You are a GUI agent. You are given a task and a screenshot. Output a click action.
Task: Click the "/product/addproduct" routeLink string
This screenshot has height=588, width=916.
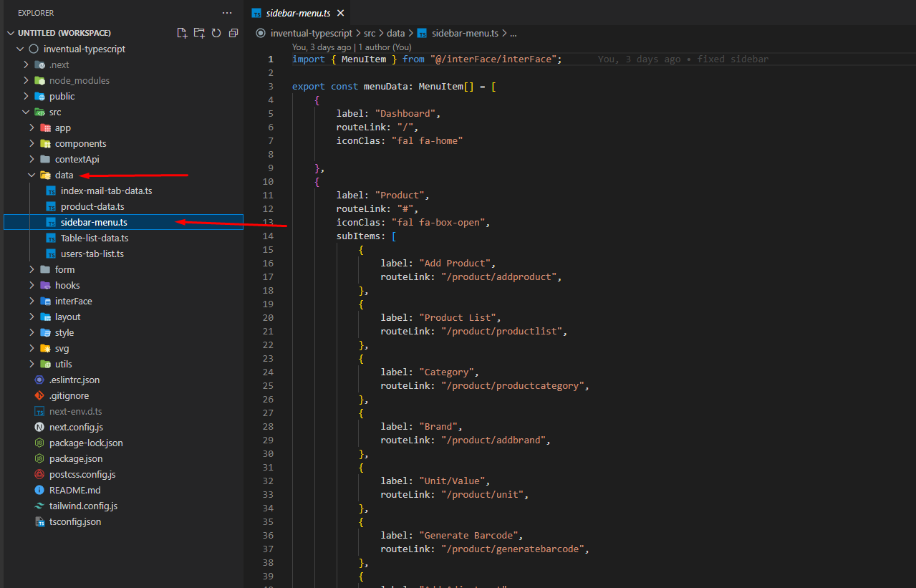(x=498, y=276)
